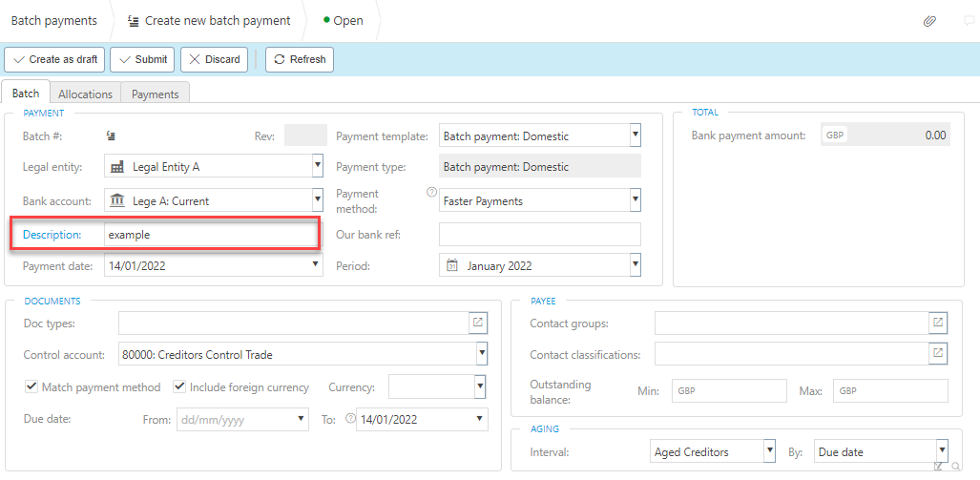Expand the Payment template dropdown

coord(635,136)
